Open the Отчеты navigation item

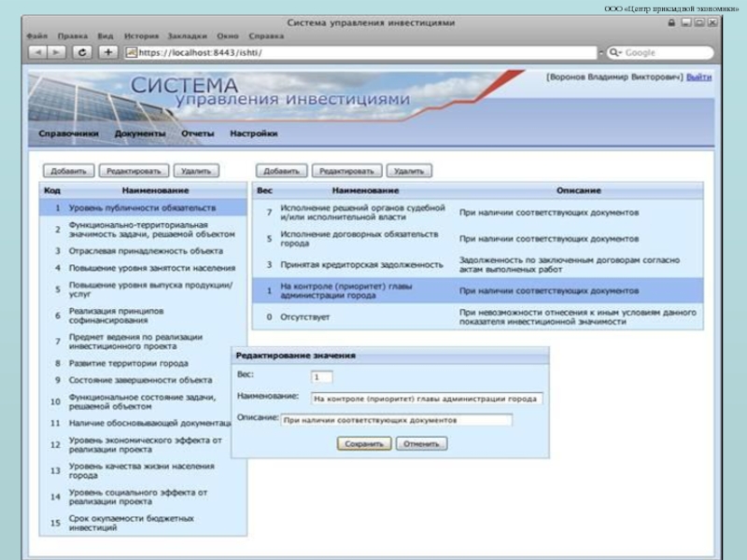pyautogui.click(x=198, y=133)
